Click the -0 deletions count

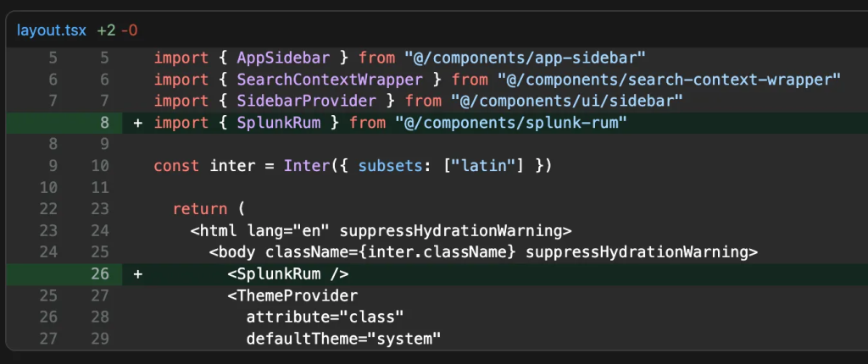click(129, 30)
